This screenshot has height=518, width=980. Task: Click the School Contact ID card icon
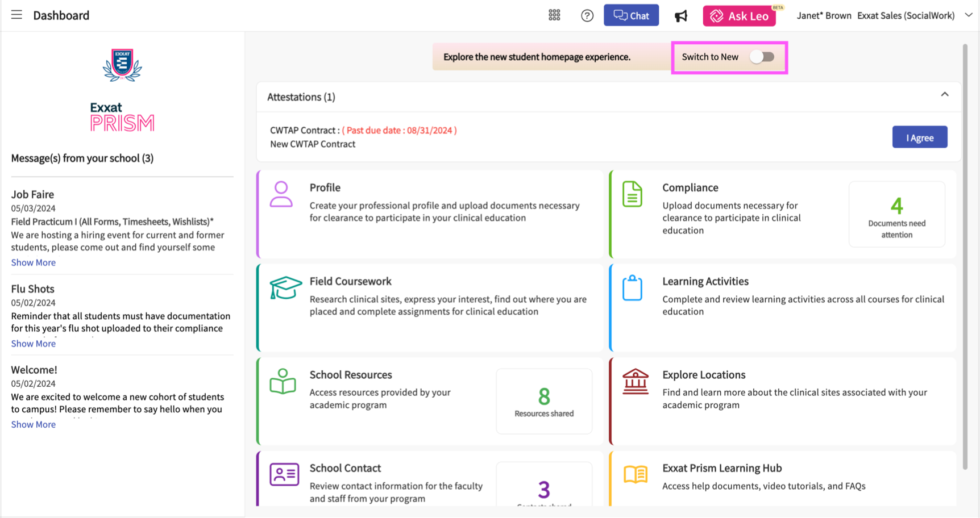[284, 474]
